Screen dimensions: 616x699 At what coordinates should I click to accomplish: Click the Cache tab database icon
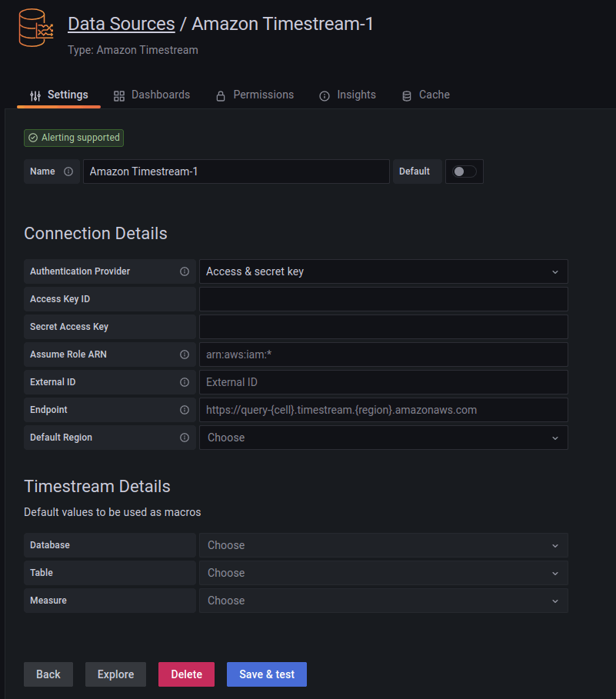[407, 96]
